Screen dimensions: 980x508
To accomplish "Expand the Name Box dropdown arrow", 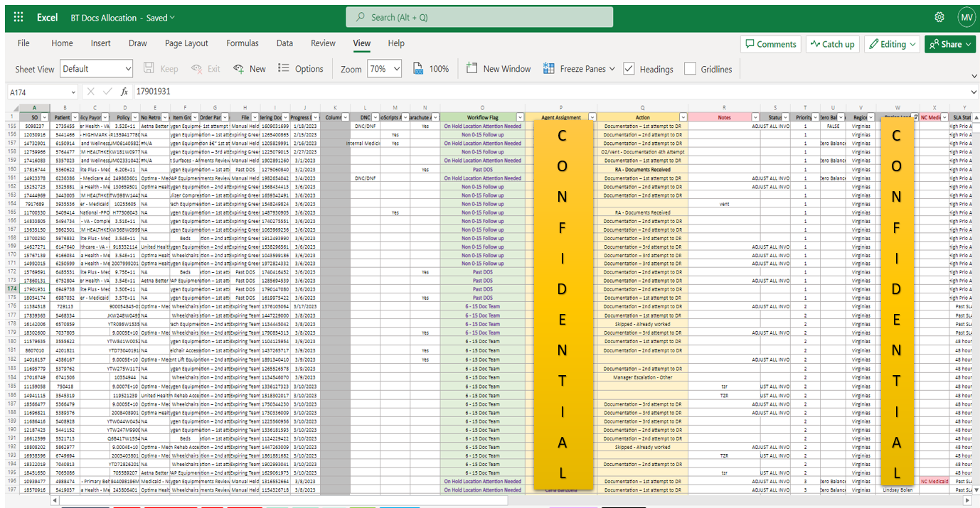I will point(73,92).
